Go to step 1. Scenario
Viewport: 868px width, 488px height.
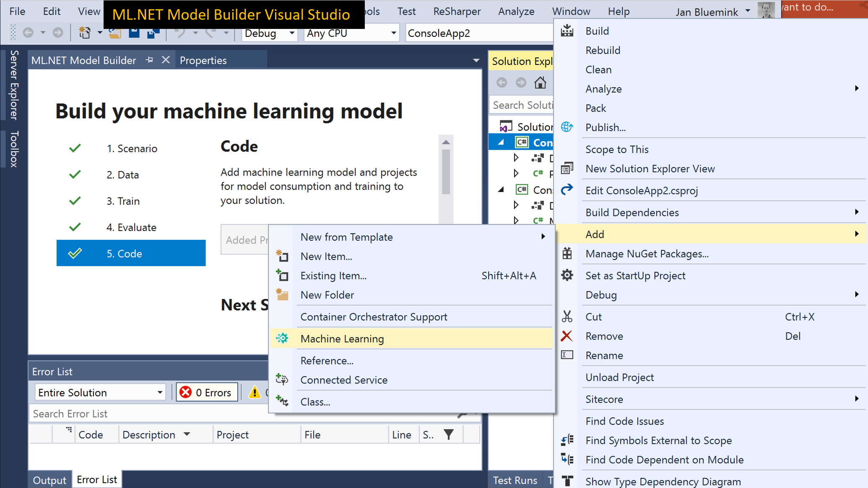pyautogui.click(x=131, y=148)
